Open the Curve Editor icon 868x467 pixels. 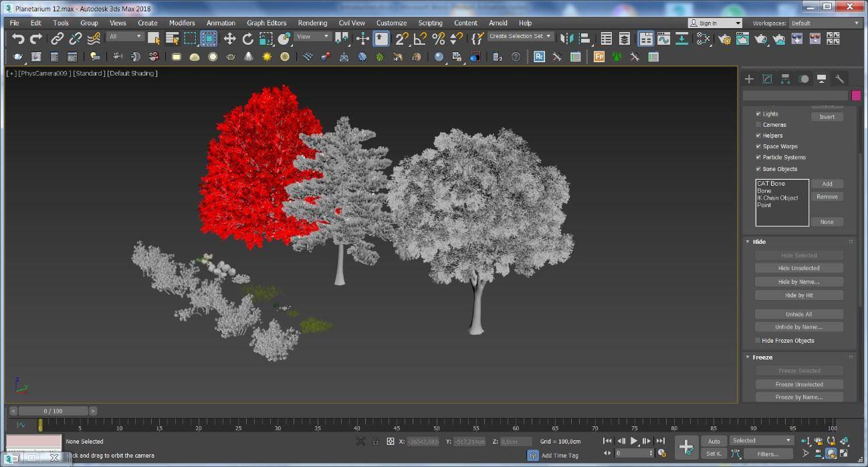(x=663, y=39)
